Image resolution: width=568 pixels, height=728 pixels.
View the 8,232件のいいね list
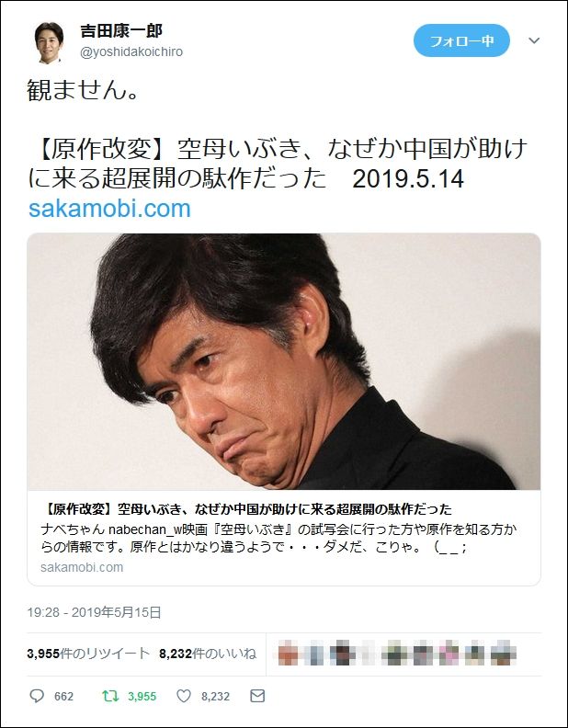click(x=208, y=654)
